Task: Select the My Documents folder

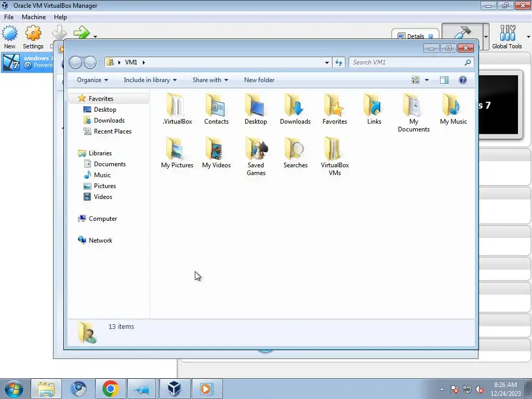Action: tap(414, 113)
